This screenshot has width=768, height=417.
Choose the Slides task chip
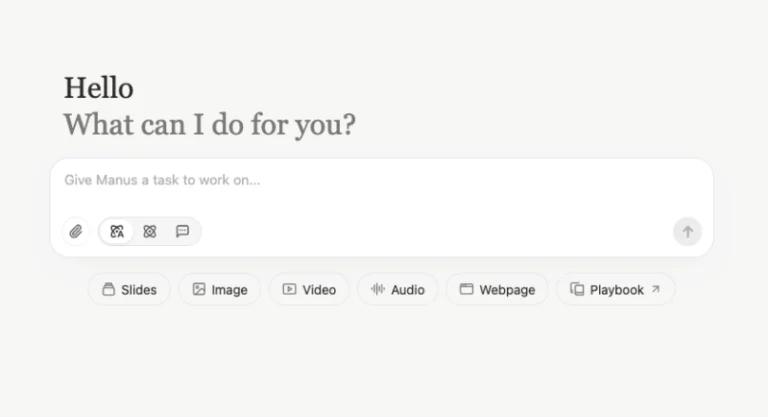(x=129, y=290)
